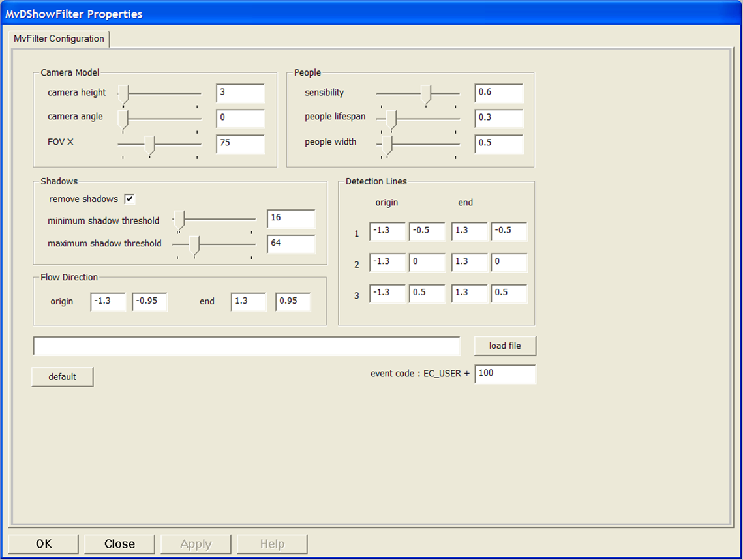Screen dimensions: 743x560
Task: Click Flow Direction origin field showing -1.3
Action: [x=108, y=302]
